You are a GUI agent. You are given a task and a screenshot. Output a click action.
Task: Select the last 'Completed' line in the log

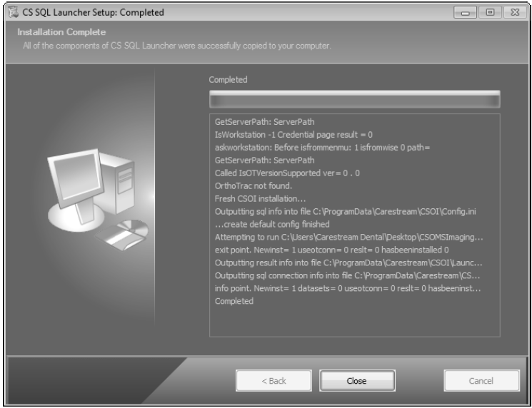click(234, 301)
